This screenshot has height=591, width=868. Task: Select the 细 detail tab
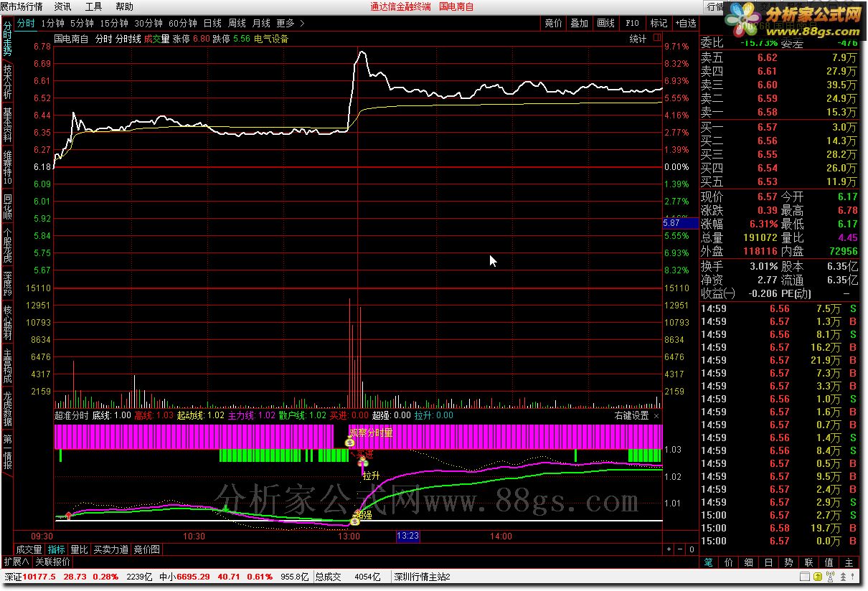point(749,563)
